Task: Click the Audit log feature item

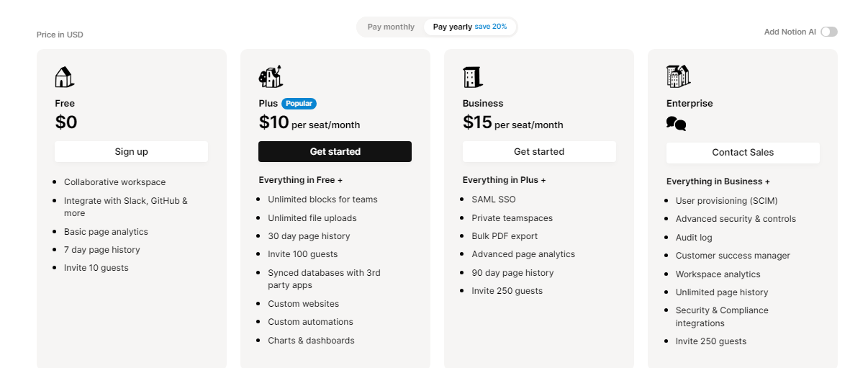Action: 694,238
